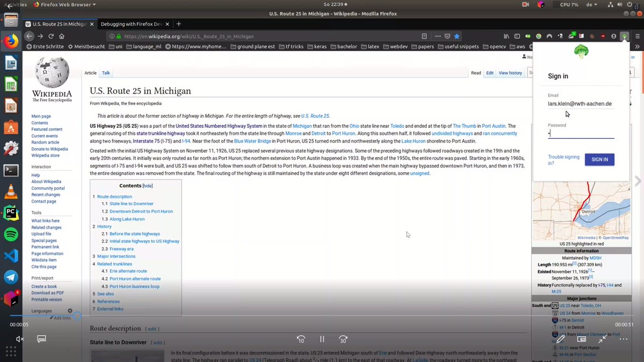Hide the Contents table via [hide]
This screenshot has height=362, width=644.
click(x=148, y=186)
